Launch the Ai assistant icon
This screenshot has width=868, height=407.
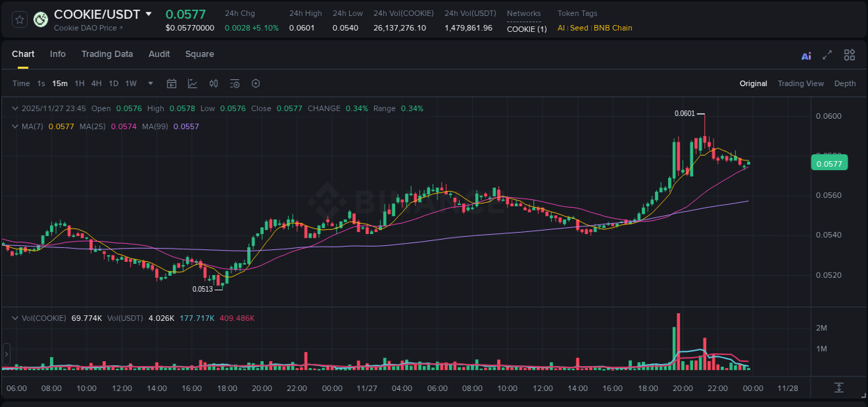(x=806, y=55)
